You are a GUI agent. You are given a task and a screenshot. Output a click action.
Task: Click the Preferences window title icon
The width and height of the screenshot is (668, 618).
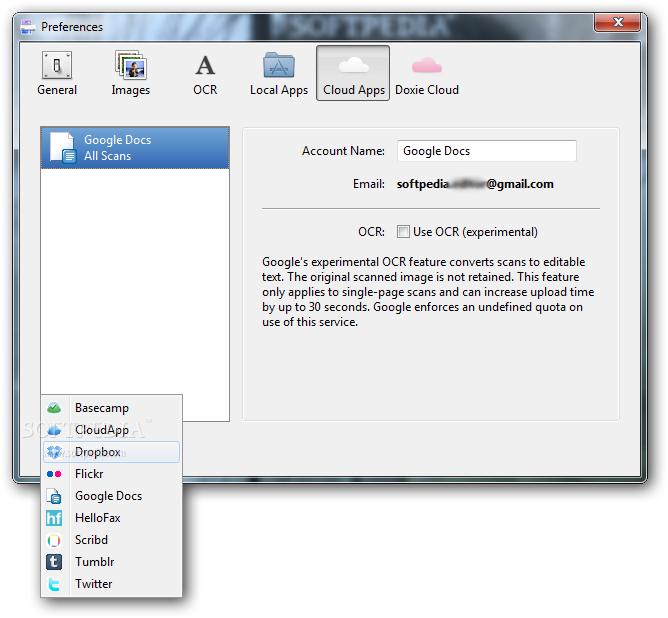(28, 27)
